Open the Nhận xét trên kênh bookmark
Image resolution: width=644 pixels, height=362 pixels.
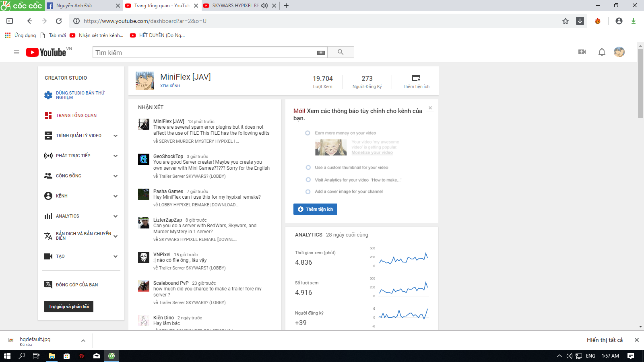pyautogui.click(x=97, y=35)
